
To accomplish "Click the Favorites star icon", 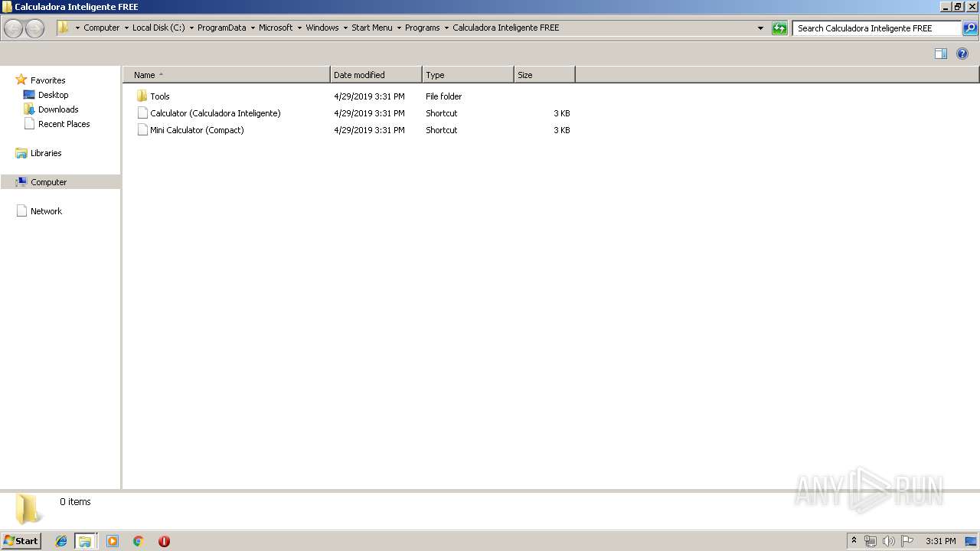I will pyautogui.click(x=21, y=80).
